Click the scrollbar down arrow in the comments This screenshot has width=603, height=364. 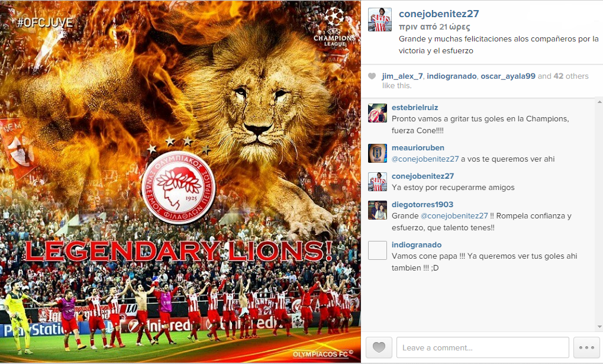pyautogui.click(x=599, y=327)
